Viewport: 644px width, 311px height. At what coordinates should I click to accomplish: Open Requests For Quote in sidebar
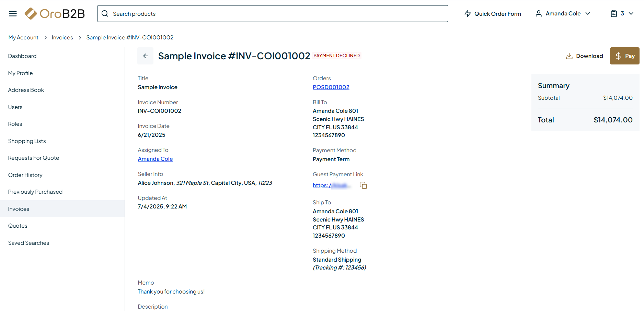(34, 158)
